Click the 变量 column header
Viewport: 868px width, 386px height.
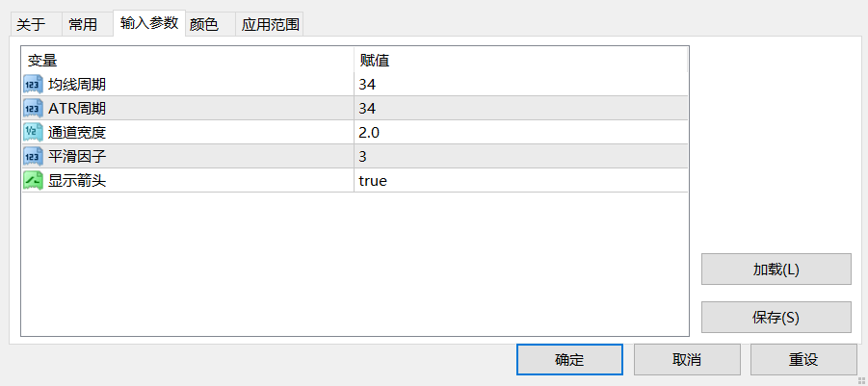tap(188, 61)
